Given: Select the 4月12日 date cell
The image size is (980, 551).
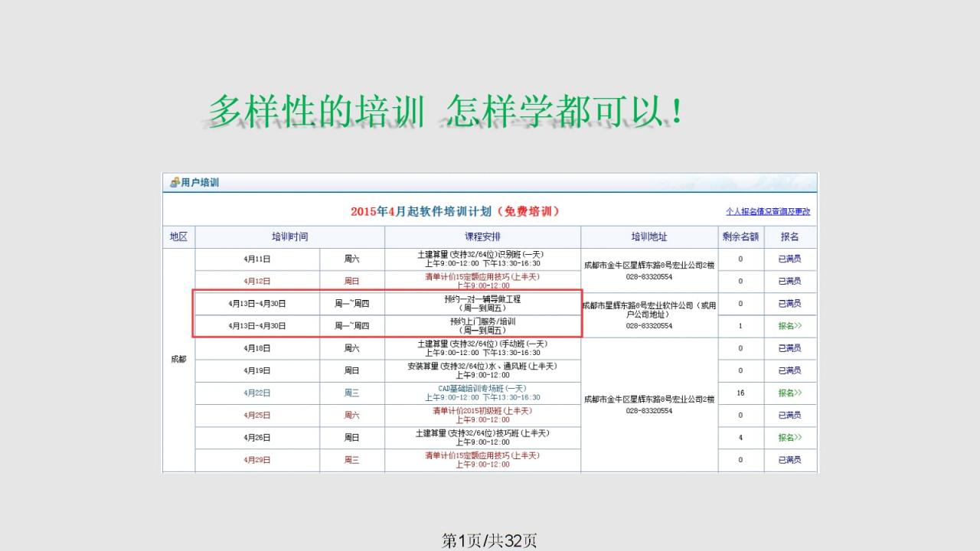Looking at the screenshot, I should pyautogui.click(x=257, y=281).
